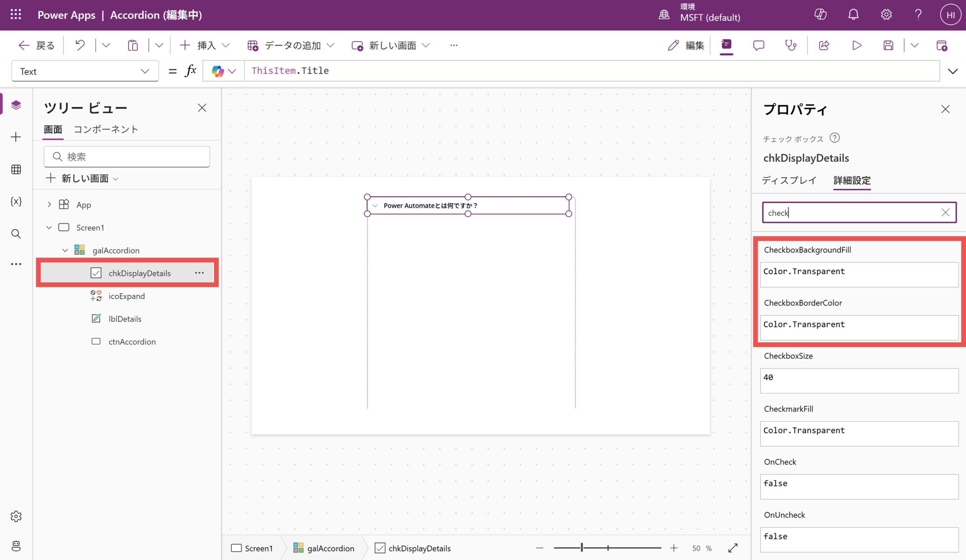Click Copilot icon in header bar
The width and height of the screenshot is (966, 560).
[x=820, y=15]
